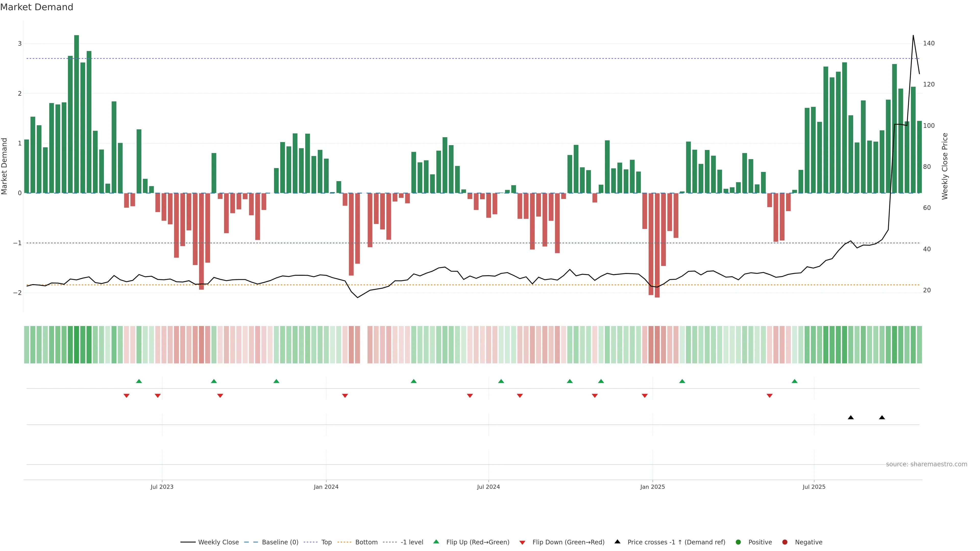Click the darkest green heatmap strip cell
The width and height of the screenshot is (980, 551).
pos(77,345)
